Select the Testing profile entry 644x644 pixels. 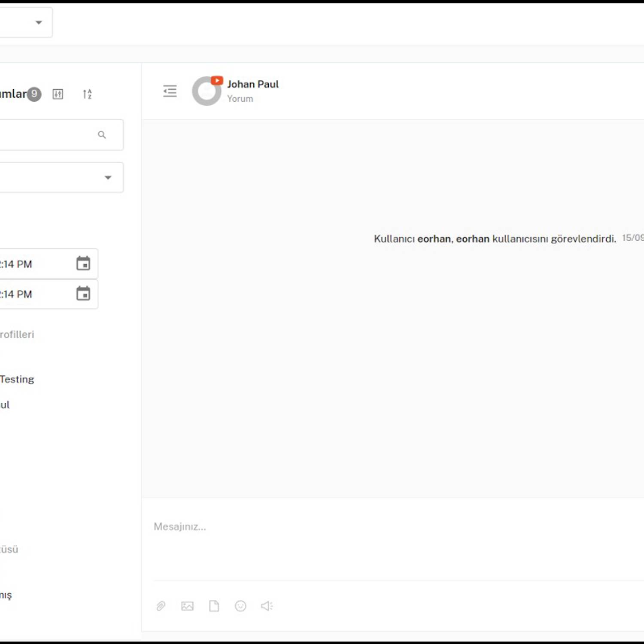(17, 380)
